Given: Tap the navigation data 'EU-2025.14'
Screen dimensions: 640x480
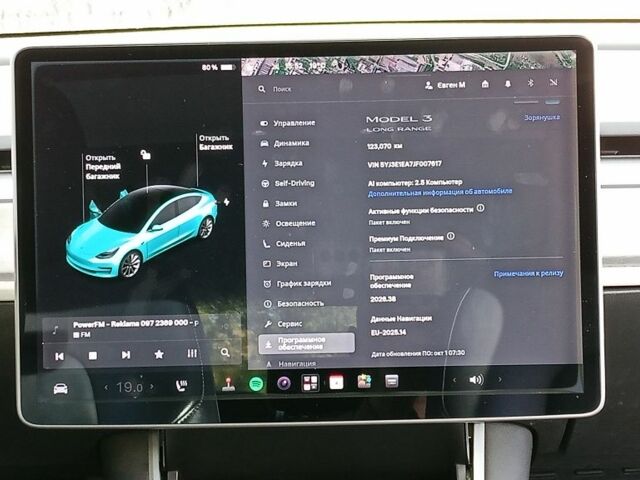Looking at the screenshot, I should [x=389, y=332].
